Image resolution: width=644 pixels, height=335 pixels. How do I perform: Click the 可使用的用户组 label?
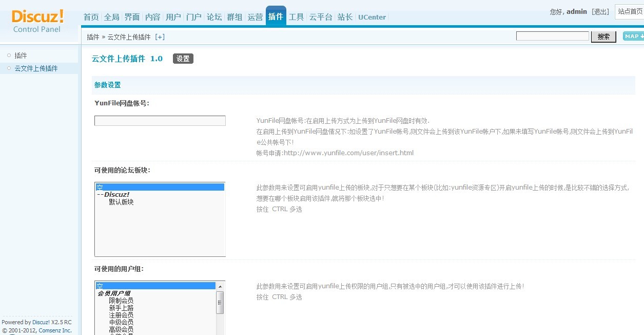[x=119, y=269]
